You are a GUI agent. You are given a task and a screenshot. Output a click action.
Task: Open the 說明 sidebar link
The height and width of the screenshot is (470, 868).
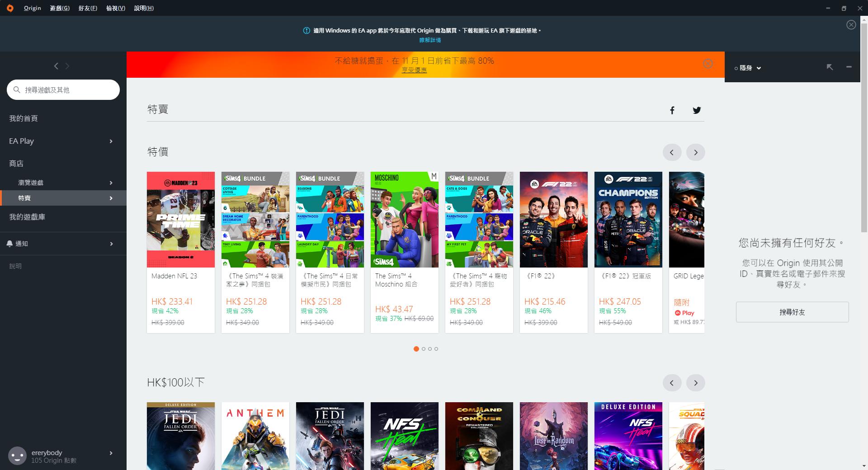click(15, 266)
